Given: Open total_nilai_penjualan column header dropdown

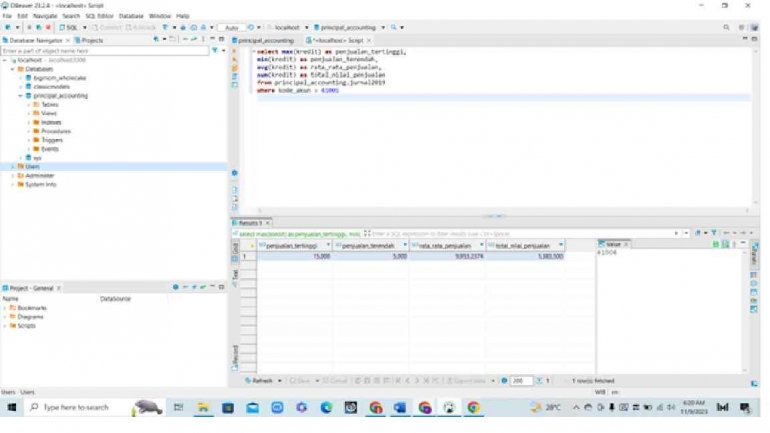Looking at the screenshot, I should coord(561,245).
